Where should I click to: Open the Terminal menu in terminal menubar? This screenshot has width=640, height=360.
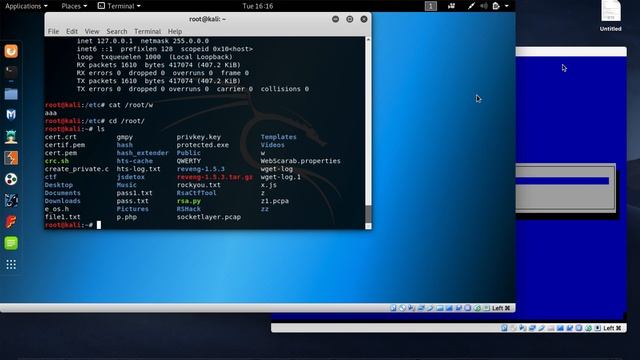147,31
